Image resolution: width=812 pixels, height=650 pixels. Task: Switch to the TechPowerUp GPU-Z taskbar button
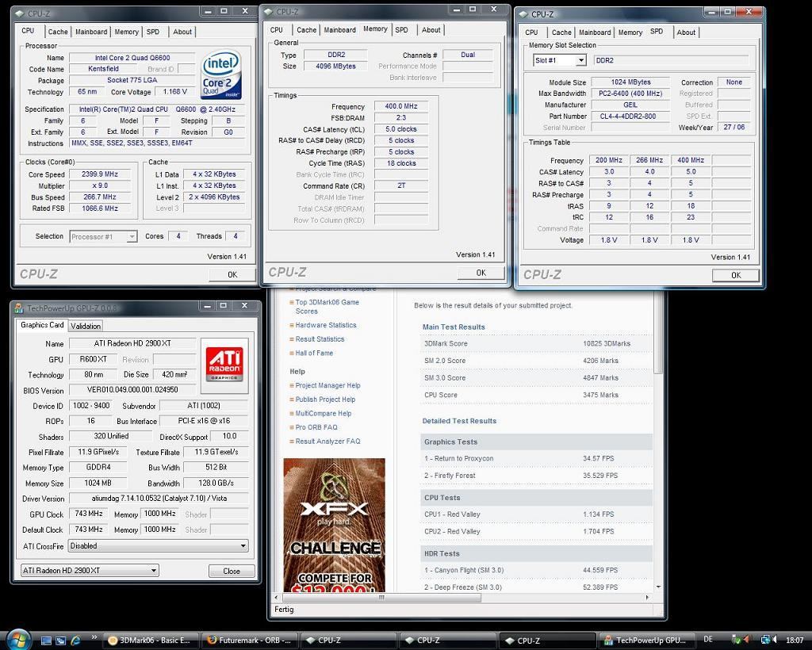(x=646, y=640)
